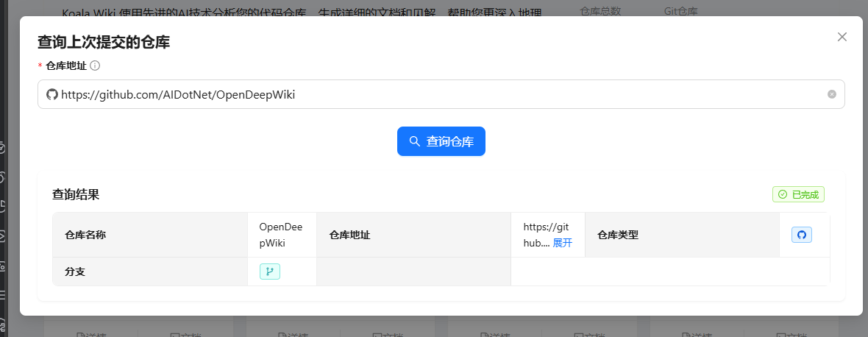868x337 pixels.
Task: Close the query repository dialog
Action: [842, 37]
